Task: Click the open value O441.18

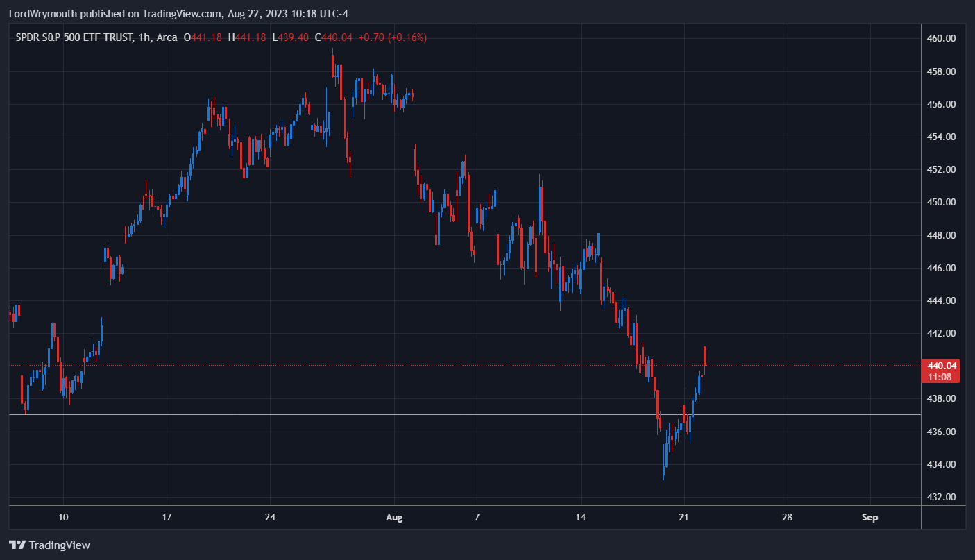Action: pos(203,37)
